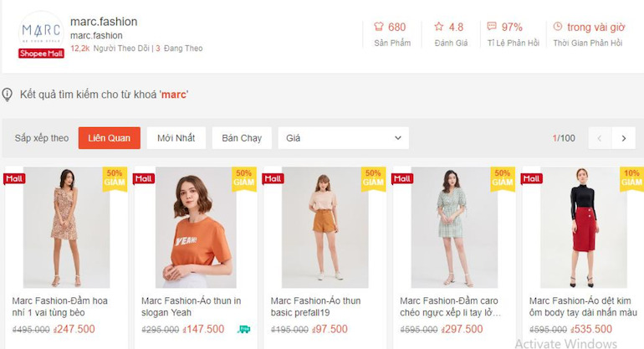Click the highlighted 'marc' search keyword
The height and width of the screenshot is (349, 644).
[174, 95]
